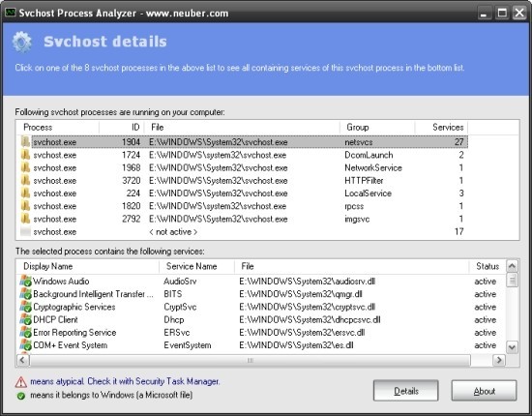The height and width of the screenshot is (416, 532).
Task: Click the red atypical warning triangle icon
Action: pos(21,382)
